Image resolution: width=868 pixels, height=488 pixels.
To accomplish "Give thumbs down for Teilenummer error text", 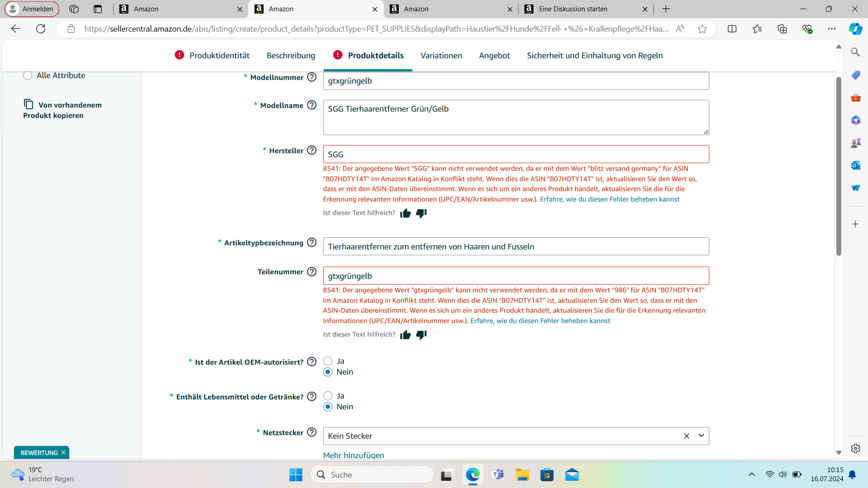I will point(421,335).
